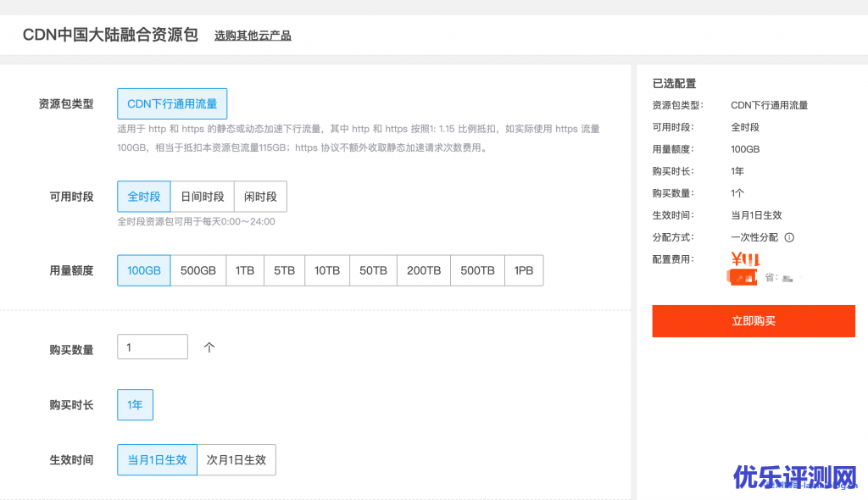Screen dimensions: 868x500
Task: Select the 1PB usage quota
Action: (x=524, y=270)
